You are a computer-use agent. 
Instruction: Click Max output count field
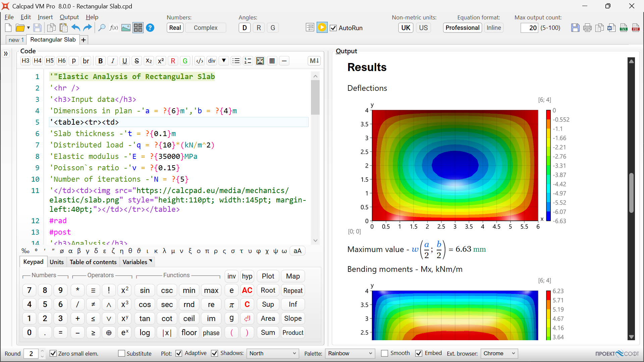click(529, 28)
